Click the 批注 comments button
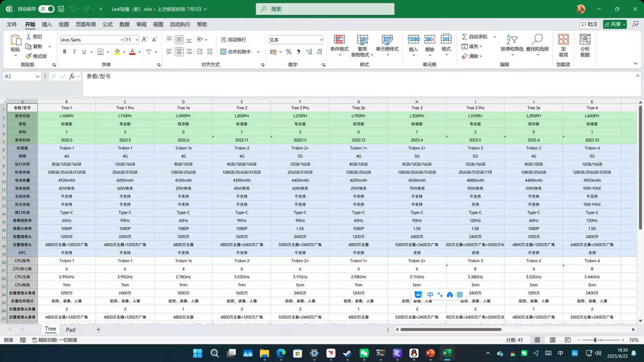This screenshot has width=644, height=362. (590, 24)
